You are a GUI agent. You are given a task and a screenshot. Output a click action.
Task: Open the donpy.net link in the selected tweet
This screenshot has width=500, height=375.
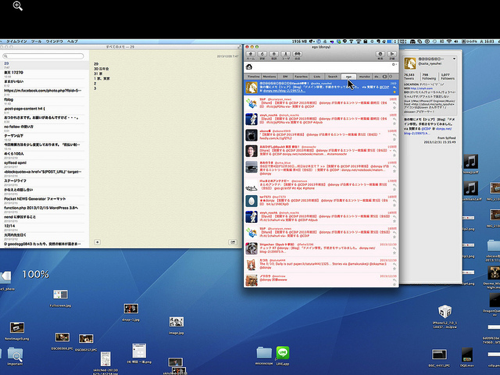coord(283,91)
